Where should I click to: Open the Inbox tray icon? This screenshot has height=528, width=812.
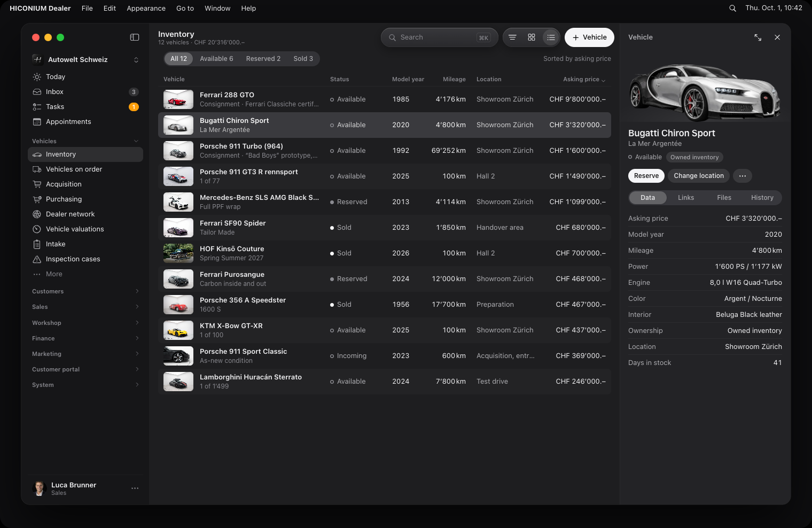coord(37,92)
